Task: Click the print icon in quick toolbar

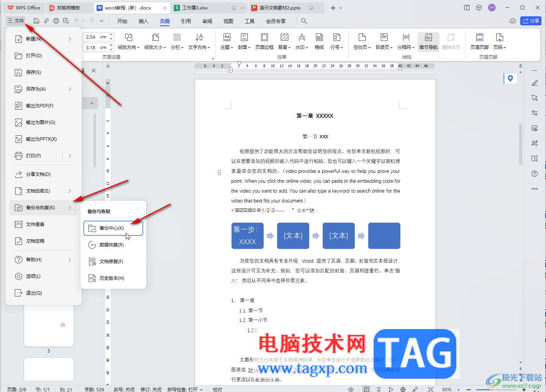Action: [56, 21]
